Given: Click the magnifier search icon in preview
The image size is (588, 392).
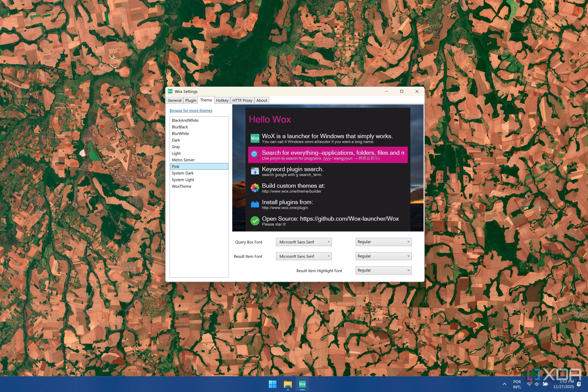Looking at the screenshot, I should tap(255, 155).
